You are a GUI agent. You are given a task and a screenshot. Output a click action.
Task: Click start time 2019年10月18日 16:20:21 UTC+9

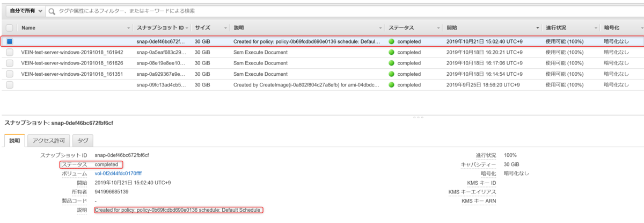click(x=484, y=52)
